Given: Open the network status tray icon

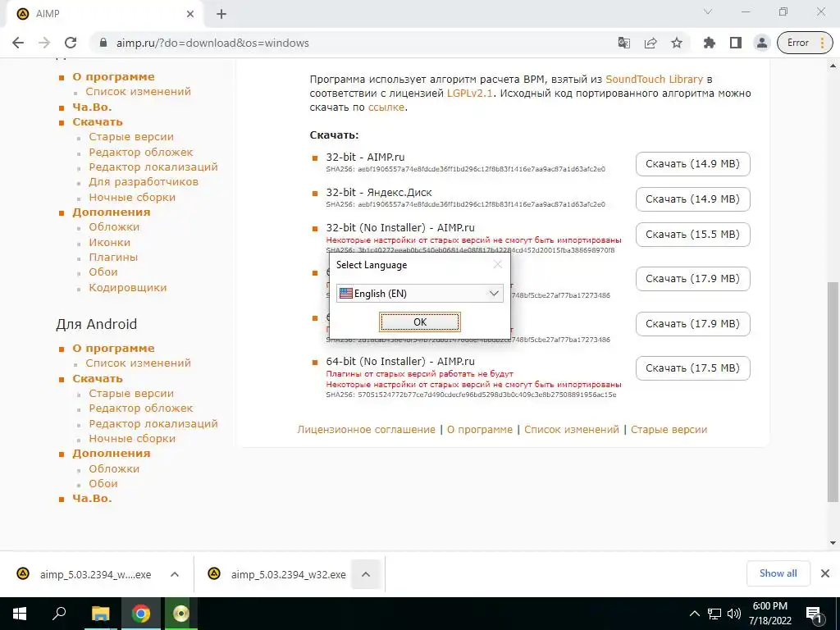Looking at the screenshot, I should pos(714,614).
